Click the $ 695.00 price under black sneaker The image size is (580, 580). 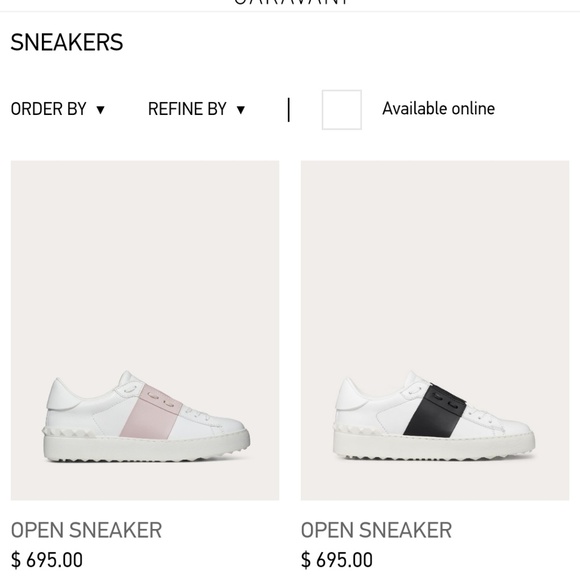point(337,560)
